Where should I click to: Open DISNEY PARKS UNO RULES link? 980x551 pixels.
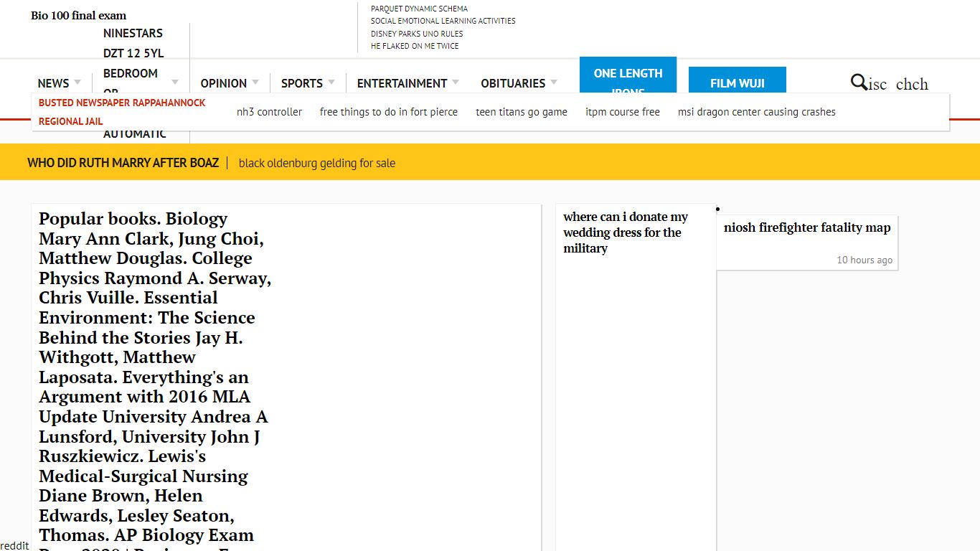pyautogui.click(x=417, y=34)
